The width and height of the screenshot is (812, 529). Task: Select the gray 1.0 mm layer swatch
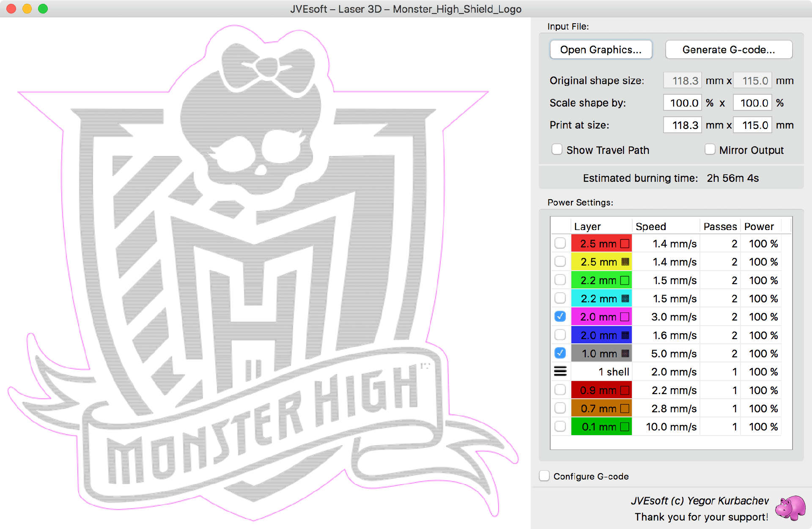point(601,354)
